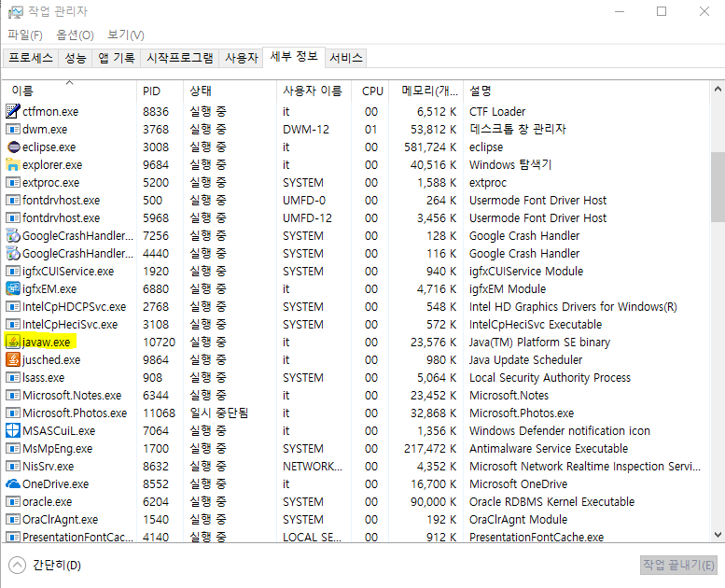
Task: Click the jusched.exe Java icon
Action: click(x=13, y=359)
